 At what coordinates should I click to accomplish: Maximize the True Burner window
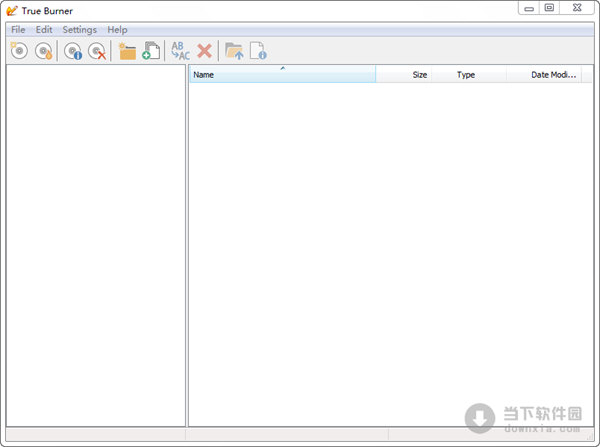549,8
